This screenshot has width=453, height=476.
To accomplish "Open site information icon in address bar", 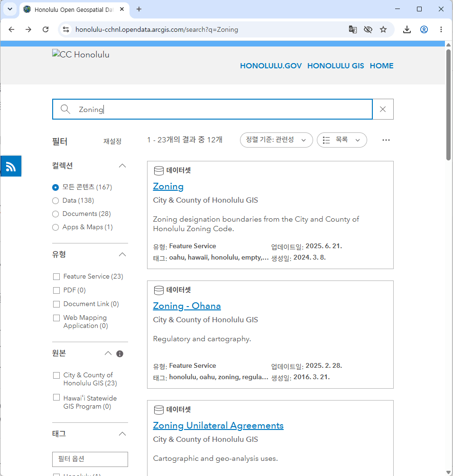I will click(x=66, y=29).
